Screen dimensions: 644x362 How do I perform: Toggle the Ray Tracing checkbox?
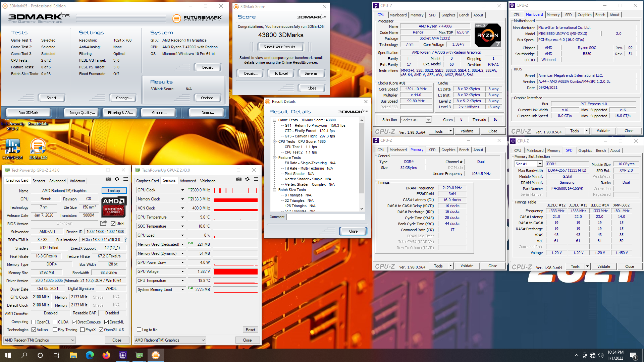pyautogui.click(x=55, y=330)
